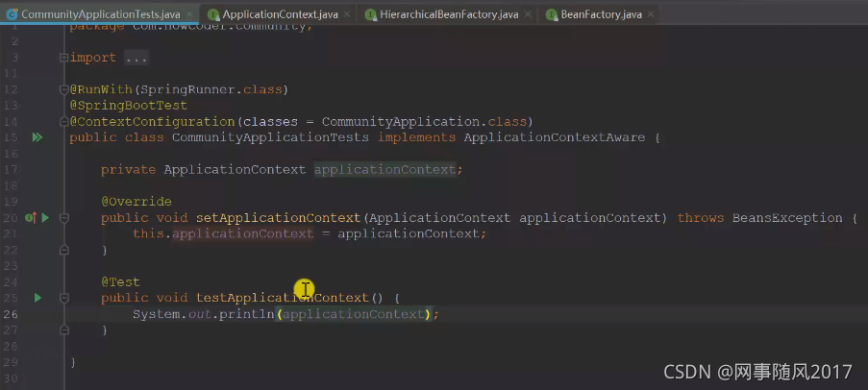This screenshot has width=868, height=390.
Task: Click the ApplicationContextAware interface name
Action: [x=554, y=137]
